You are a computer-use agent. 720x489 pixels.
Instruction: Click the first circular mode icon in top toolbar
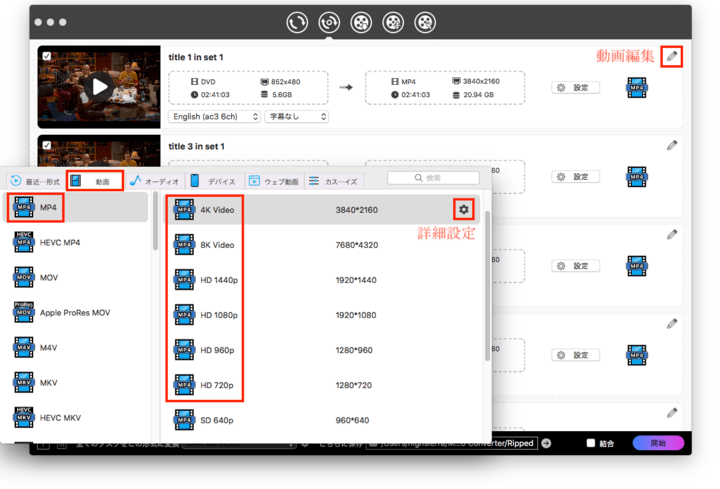[297, 21]
